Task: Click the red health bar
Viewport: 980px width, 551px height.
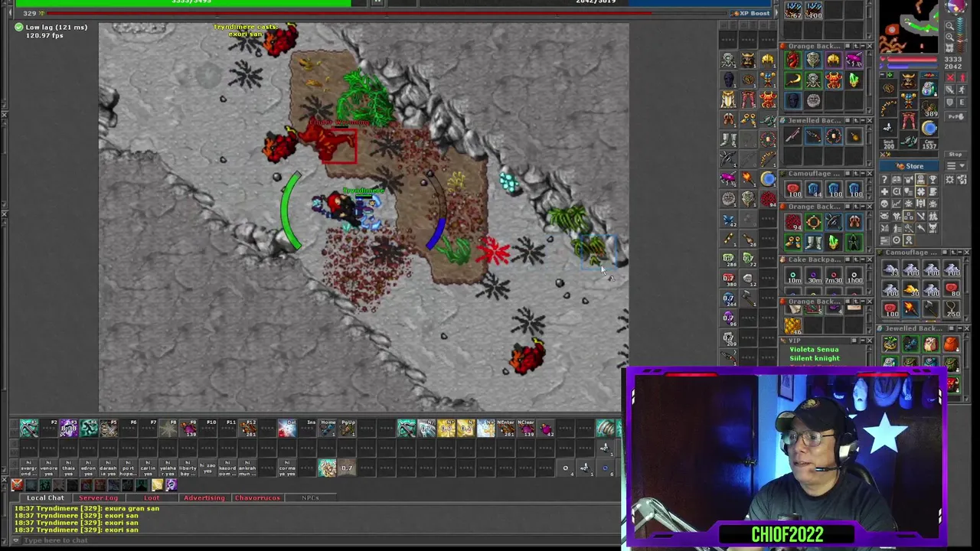Action: click(x=912, y=59)
